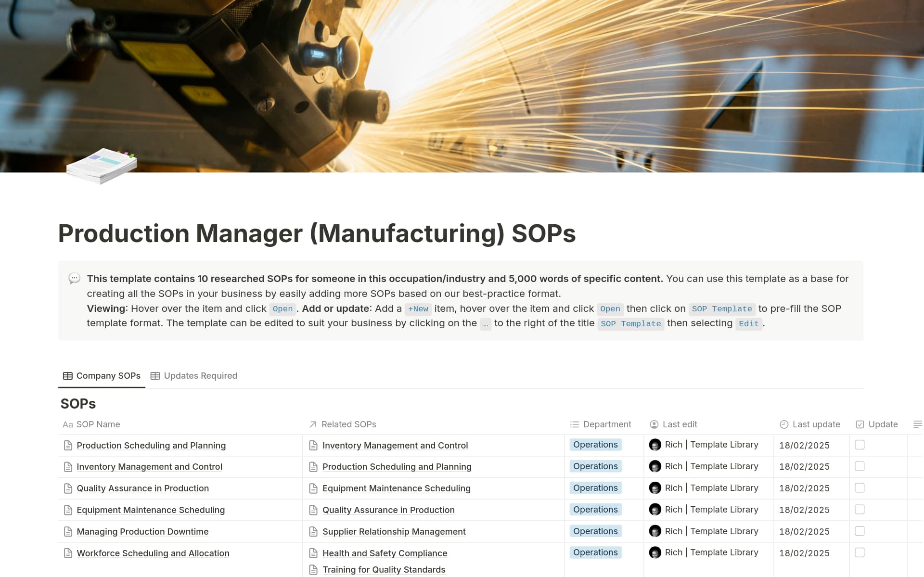The height and width of the screenshot is (577, 924).
Task: Select the Operations tag on the first row
Action: [595, 445]
